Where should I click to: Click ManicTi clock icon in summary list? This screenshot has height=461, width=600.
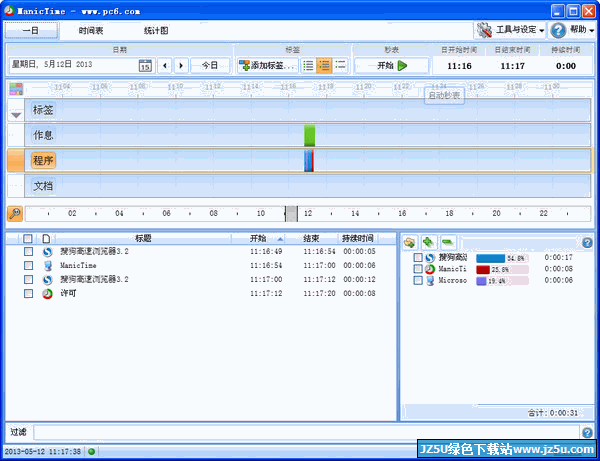[430, 269]
